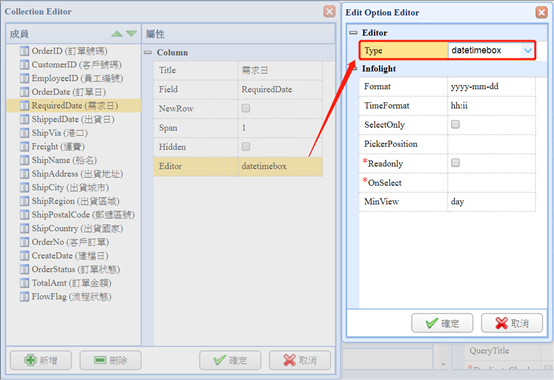This screenshot has width=554, height=380.
Task: Click the TimeFormat property label
Action: (387, 106)
